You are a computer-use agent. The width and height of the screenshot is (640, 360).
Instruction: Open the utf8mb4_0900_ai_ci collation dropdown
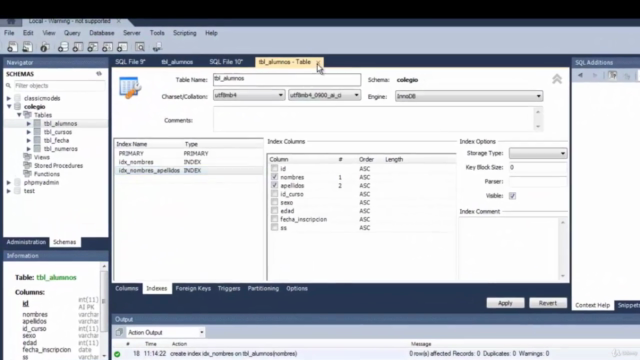tap(324, 95)
